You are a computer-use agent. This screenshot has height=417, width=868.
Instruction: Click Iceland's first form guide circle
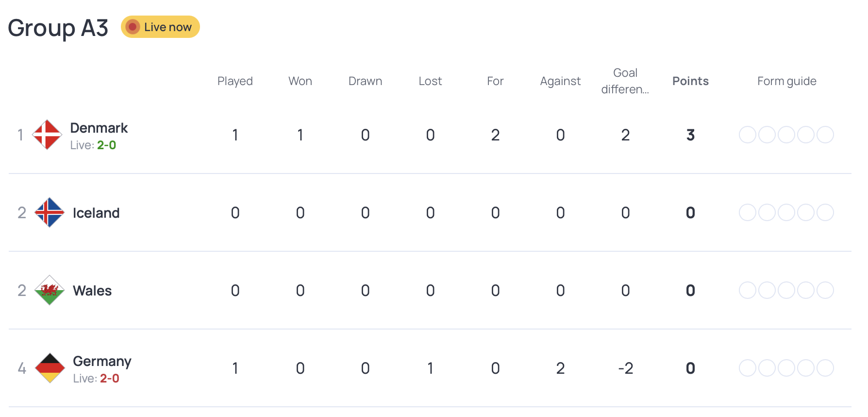[x=747, y=212]
